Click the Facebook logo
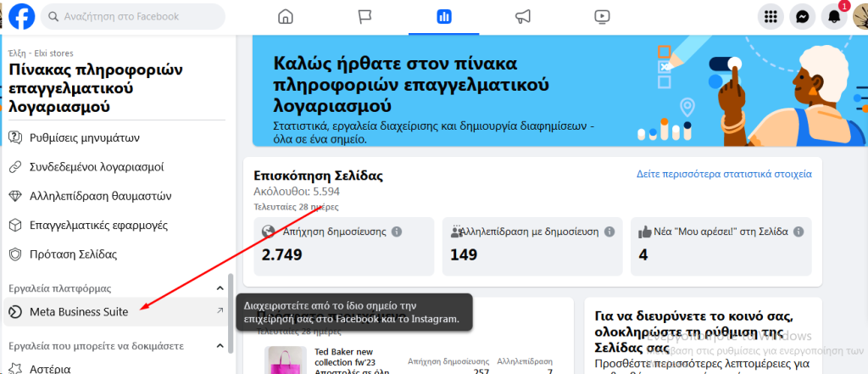The width and height of the screenshot is (868, 374). [21, 17]
